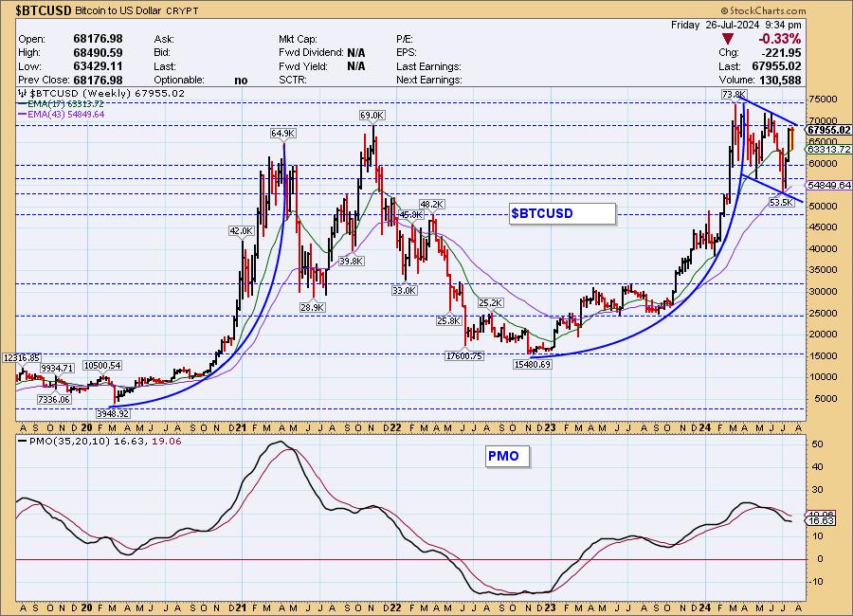This screenshot has height=616, width=853.
Task: Click the 48.2K price label
Action: pyautogui.click(x=432, y=205)
